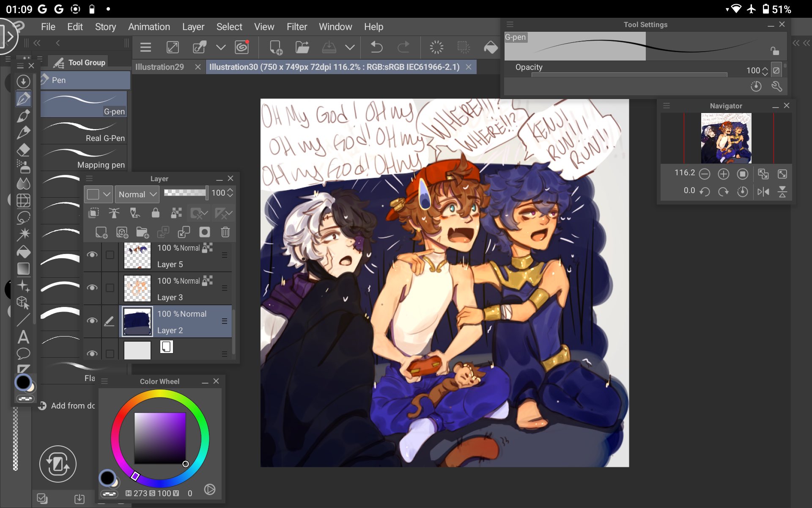Click the Zoom in navigator button

(723, 174)
